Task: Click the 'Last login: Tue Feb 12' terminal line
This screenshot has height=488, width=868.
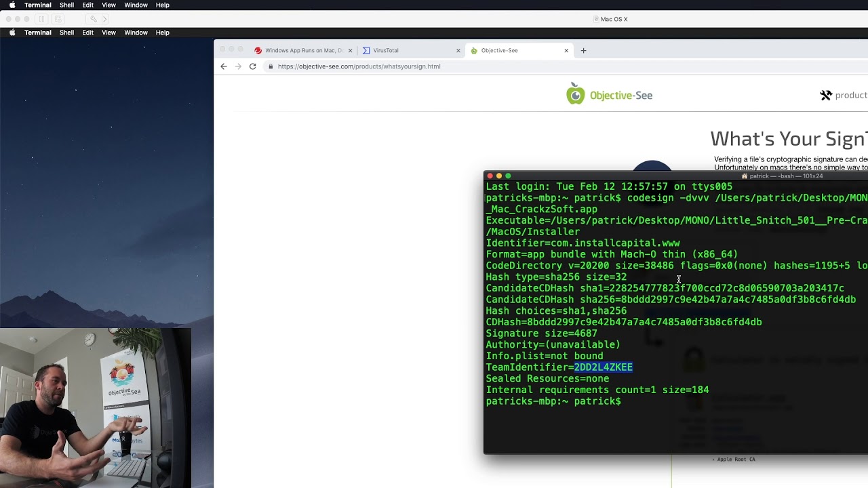Action: pos(609,186)
